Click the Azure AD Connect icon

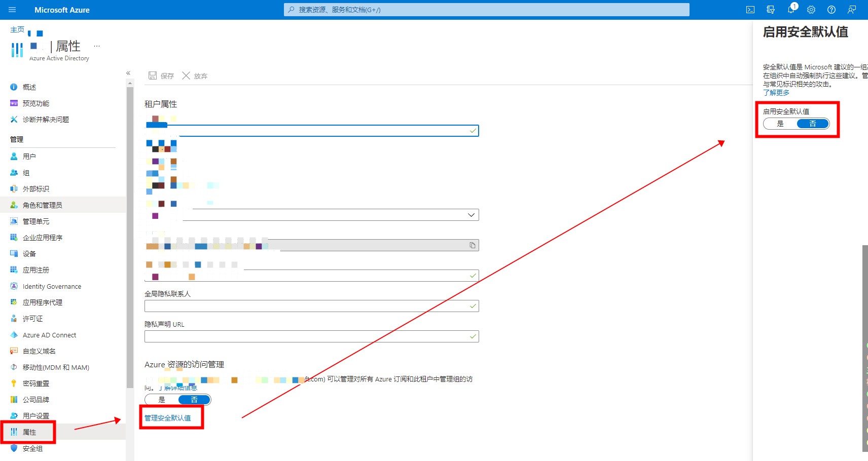click(x=14, y=335)
